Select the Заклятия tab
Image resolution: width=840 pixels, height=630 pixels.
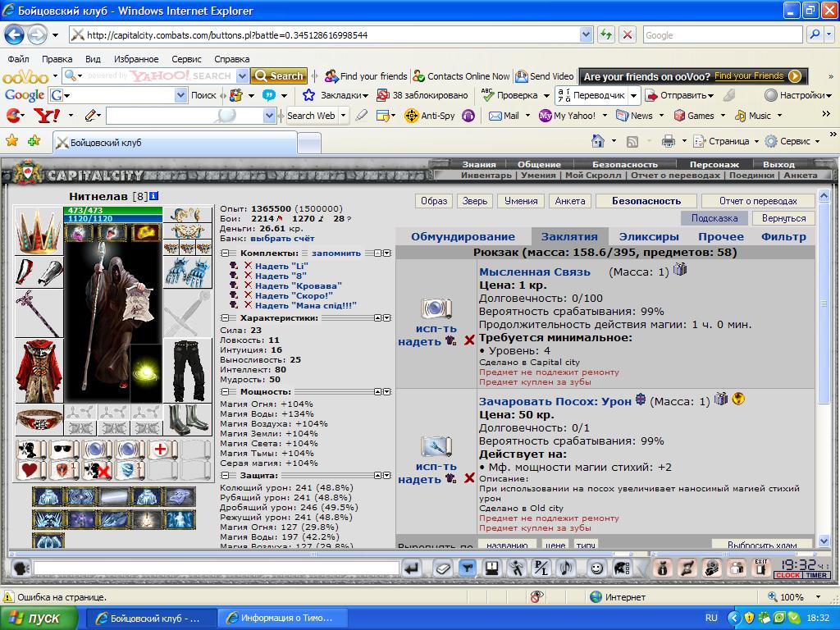click(x=569, y=236)
